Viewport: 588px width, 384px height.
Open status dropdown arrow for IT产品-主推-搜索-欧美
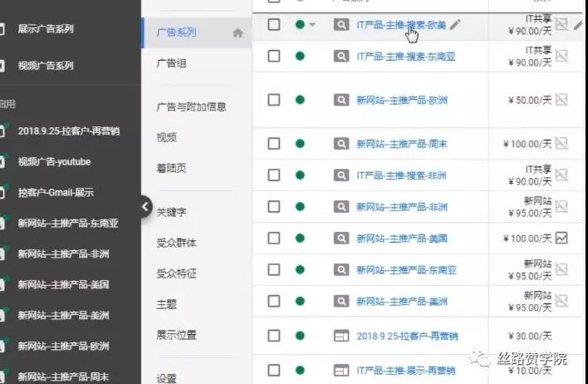point(312,25)
